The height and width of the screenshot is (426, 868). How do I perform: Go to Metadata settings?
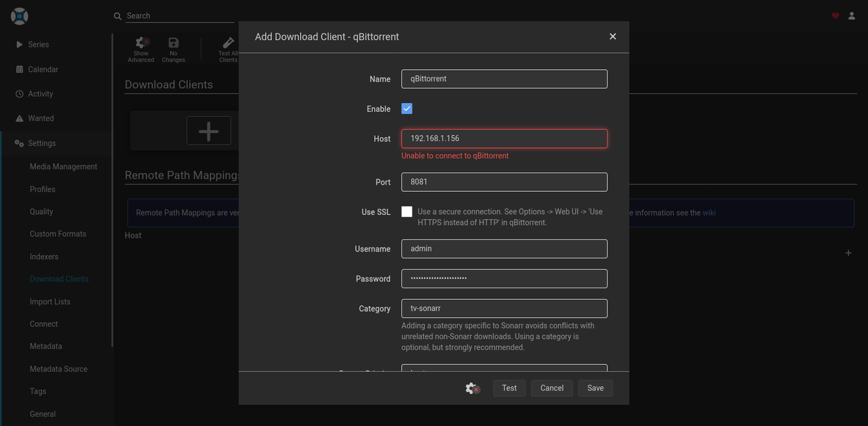(x=46, y=347)
